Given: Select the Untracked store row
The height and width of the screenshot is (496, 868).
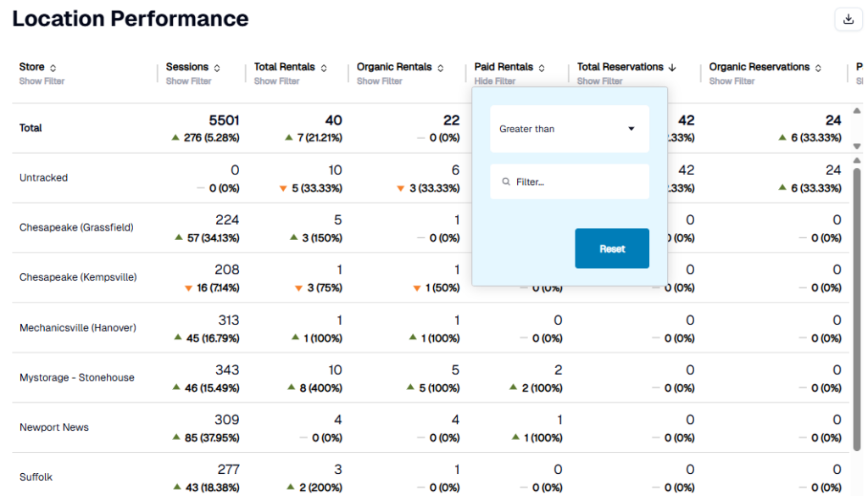Looking at the screenshot, I should [x=44, y=178].
